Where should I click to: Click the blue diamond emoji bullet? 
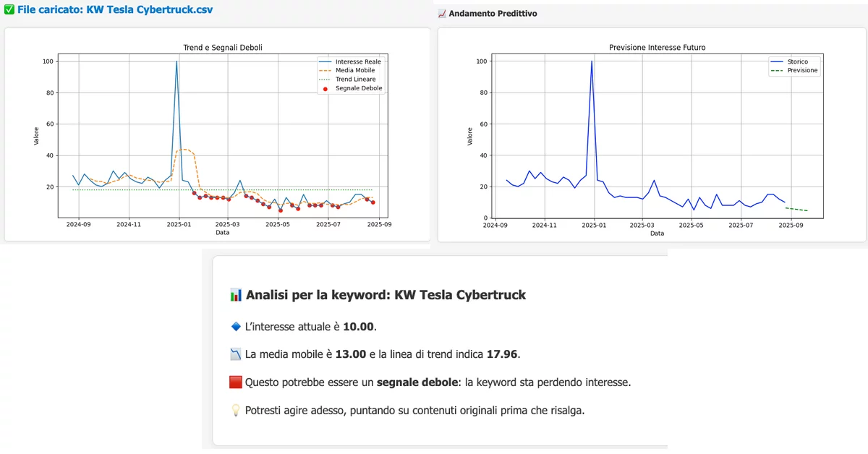(x=235, y=327)
